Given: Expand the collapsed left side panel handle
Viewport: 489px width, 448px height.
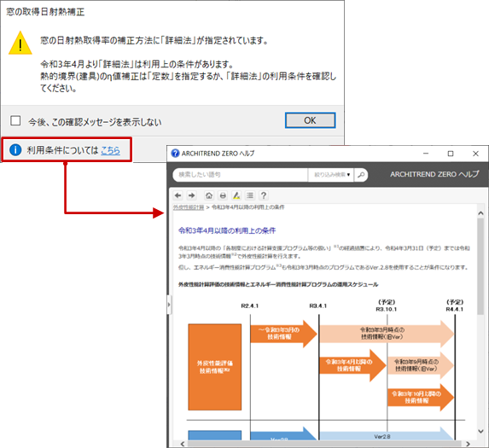Looking at the screenshot, I should (169, 305).
